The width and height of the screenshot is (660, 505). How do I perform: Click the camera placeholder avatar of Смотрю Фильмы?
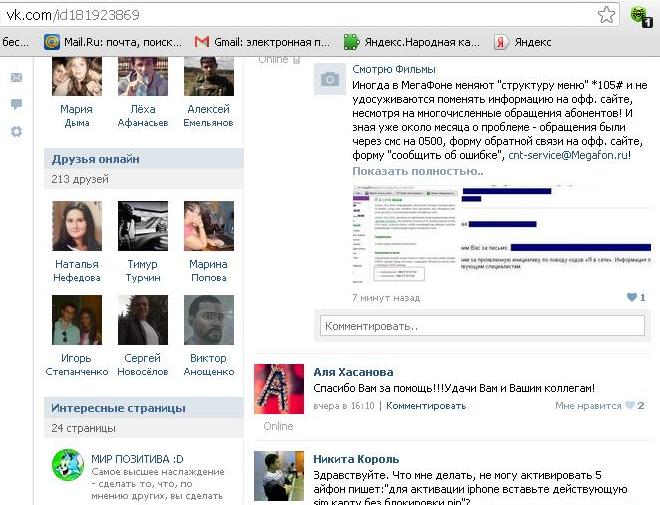pos(328,80)
